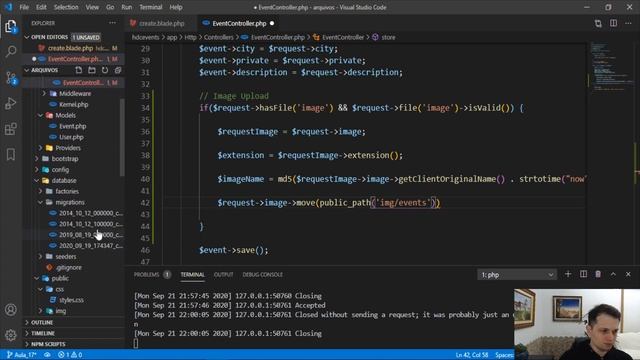
Task: Open styles.css in the css folder
Action: coord(71,300)
